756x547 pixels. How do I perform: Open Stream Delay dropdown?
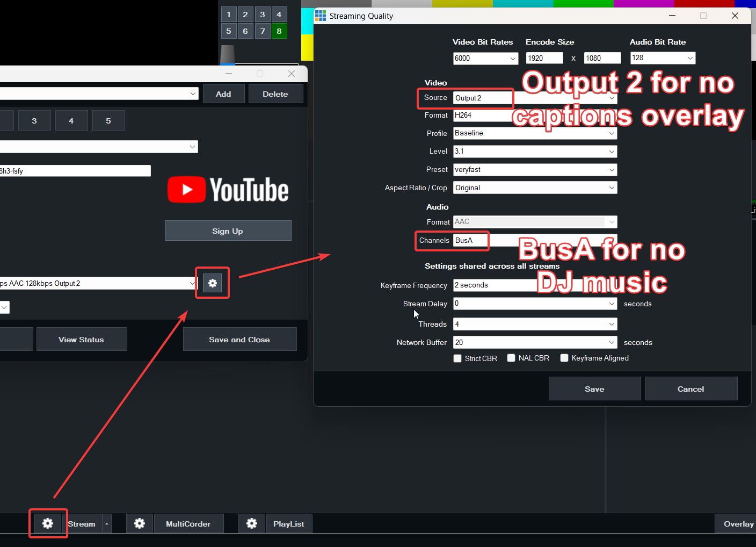click(535, 304)
